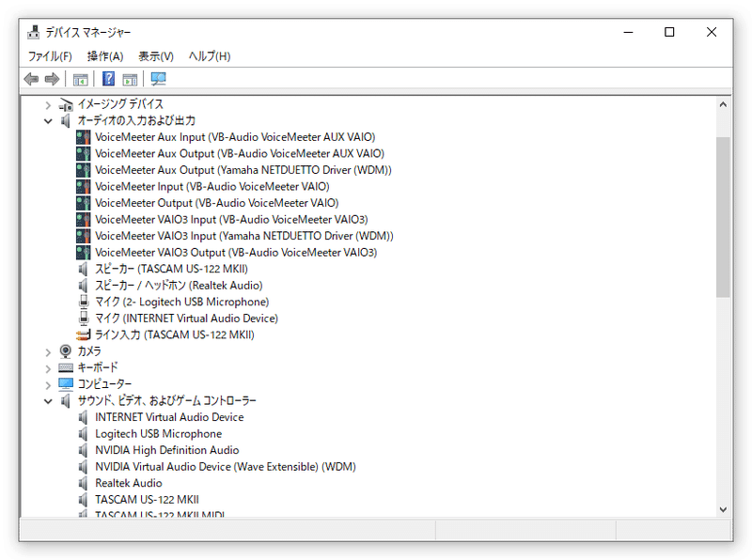Click the microphone icon beside マイク (INTERNET Virtual Audio Device)
752x560 pixels.
(84, 319)
